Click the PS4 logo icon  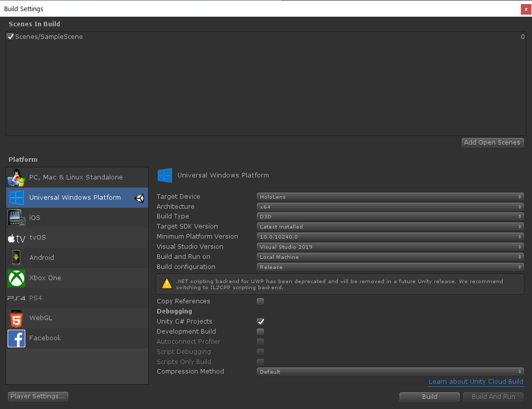tap(16, 298)
